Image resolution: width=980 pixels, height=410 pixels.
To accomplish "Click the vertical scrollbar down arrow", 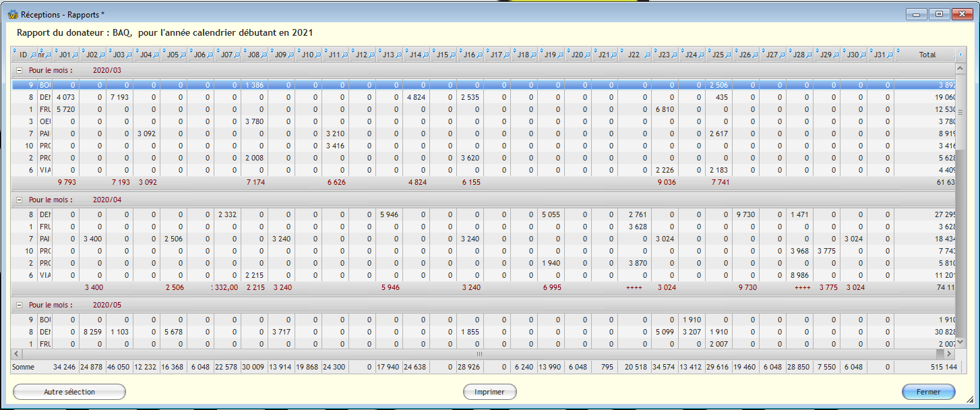I will [960, 342].
